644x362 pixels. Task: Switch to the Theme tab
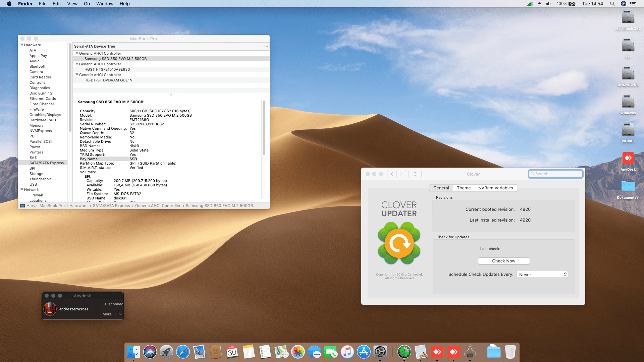click(464, 188)
